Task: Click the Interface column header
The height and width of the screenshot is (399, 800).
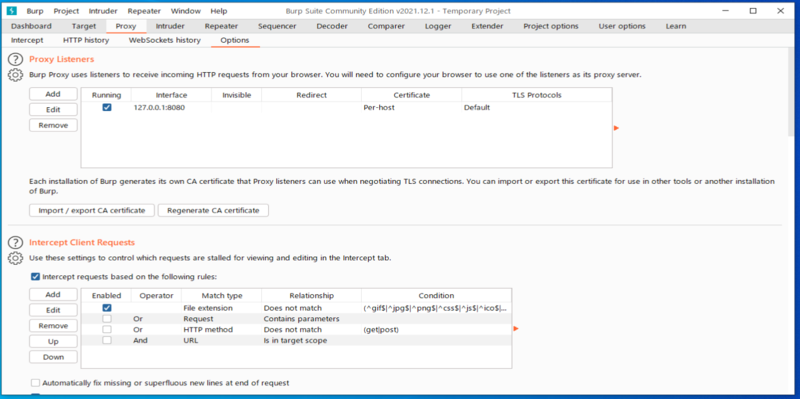Action: tap(171, 95)
